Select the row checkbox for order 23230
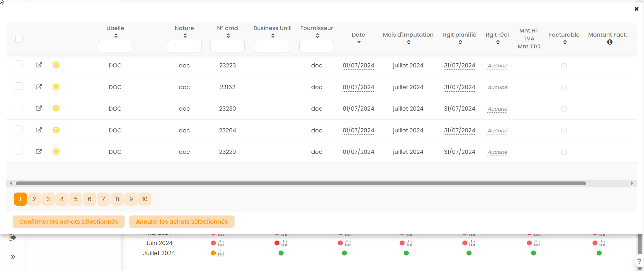This screenshot has height=271, width=644. (x=19, y=108)
